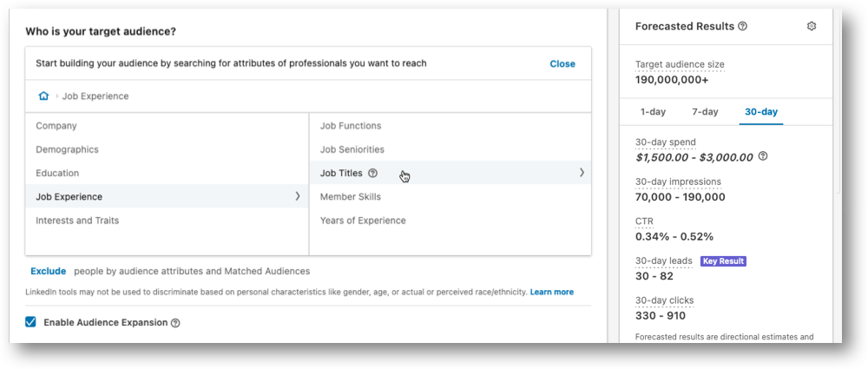Click the Exclude link
This screenshot has width=868, height=369.
click(x=48, y=271)
